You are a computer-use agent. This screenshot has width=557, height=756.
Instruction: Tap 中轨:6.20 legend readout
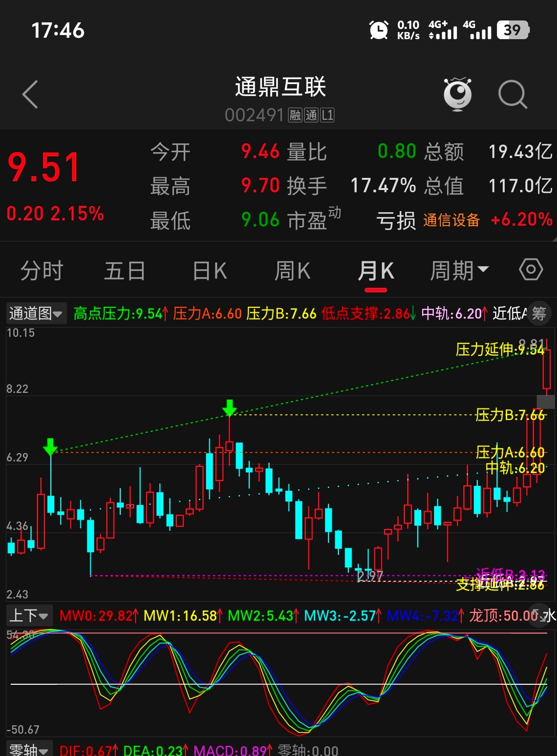coord(455,313)
